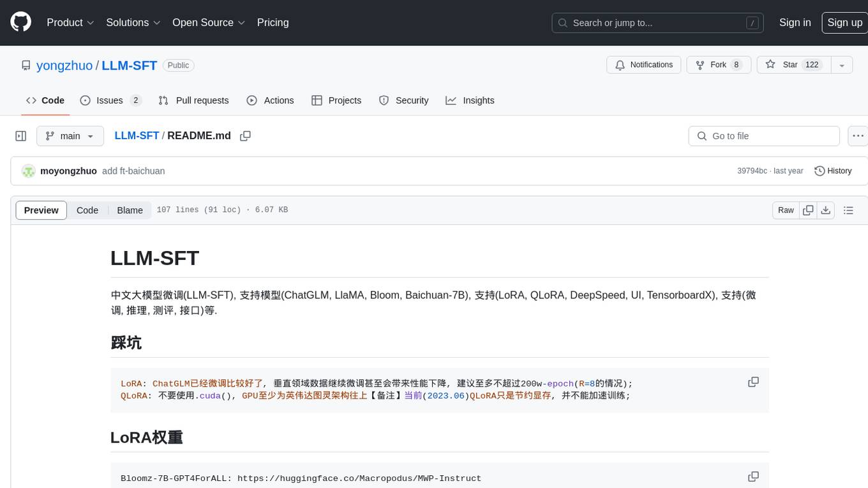Switch to the Pull requests tab
Viewport: 868px width, 488px height.
tap(193, 100)
